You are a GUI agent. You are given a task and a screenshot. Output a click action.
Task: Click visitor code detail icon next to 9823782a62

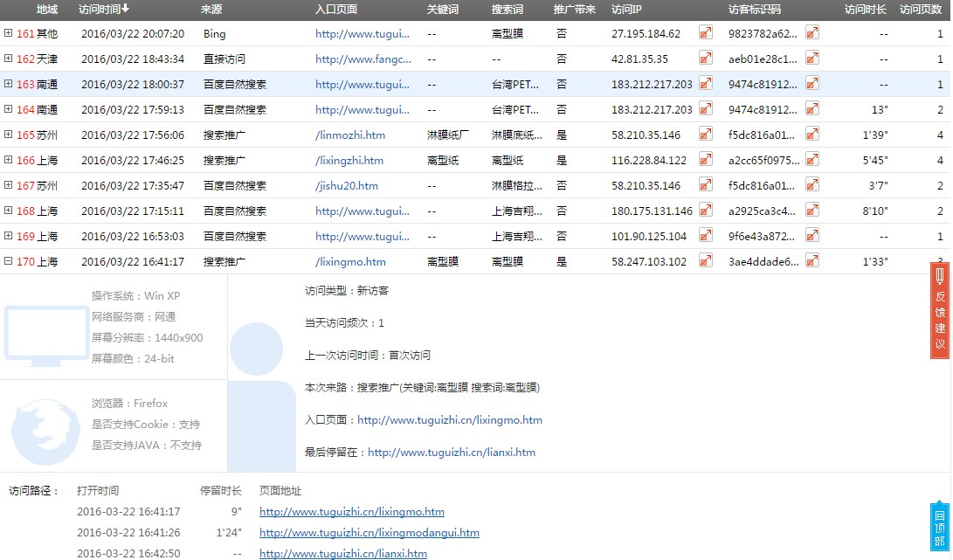tap(812, 33)
